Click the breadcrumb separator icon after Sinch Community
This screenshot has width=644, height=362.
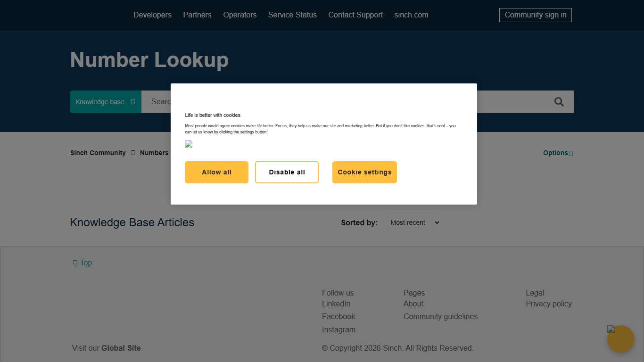coord(132,153)
